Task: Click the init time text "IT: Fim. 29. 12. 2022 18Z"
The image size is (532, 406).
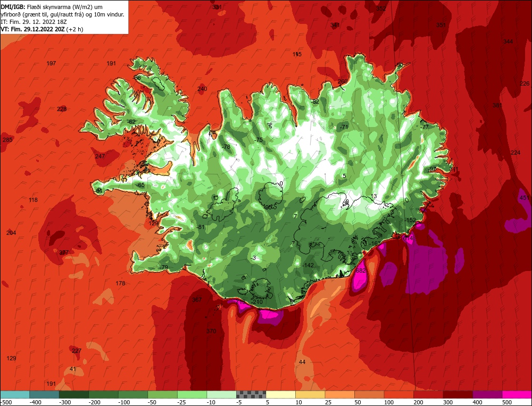Action: pyautogui.click(x=34, y=22)
